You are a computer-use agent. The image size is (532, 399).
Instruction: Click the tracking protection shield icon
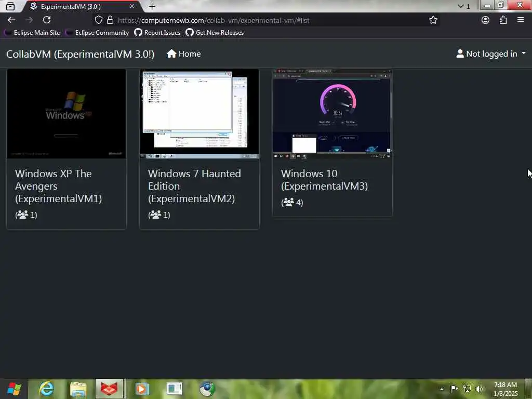[x=98, y=20]
